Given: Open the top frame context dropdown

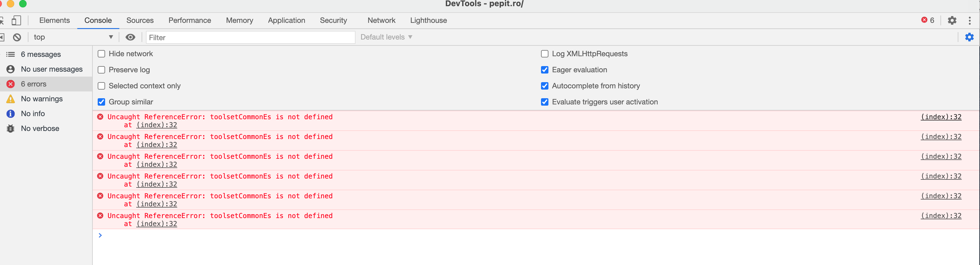Looking at the screenshot, I should pyautogui.click(x=72, y=37).
